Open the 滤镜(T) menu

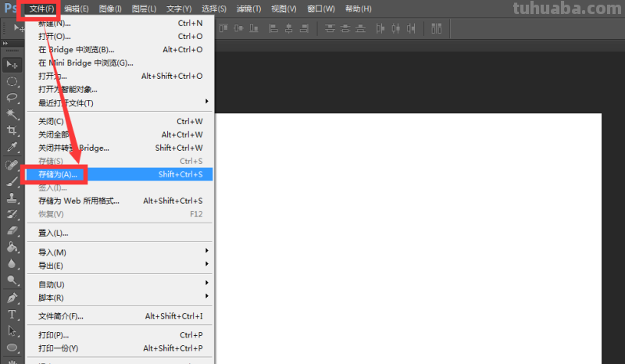coord(248,9)
